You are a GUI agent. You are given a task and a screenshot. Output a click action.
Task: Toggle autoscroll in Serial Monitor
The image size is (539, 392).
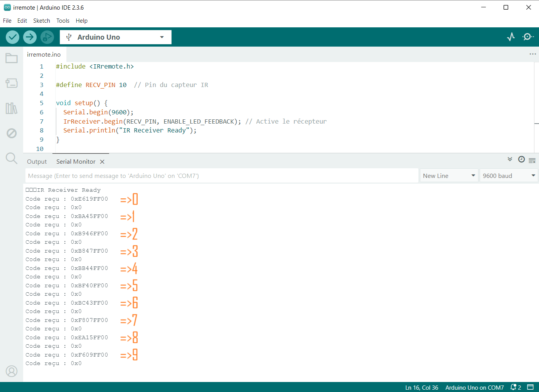[510, 159]
